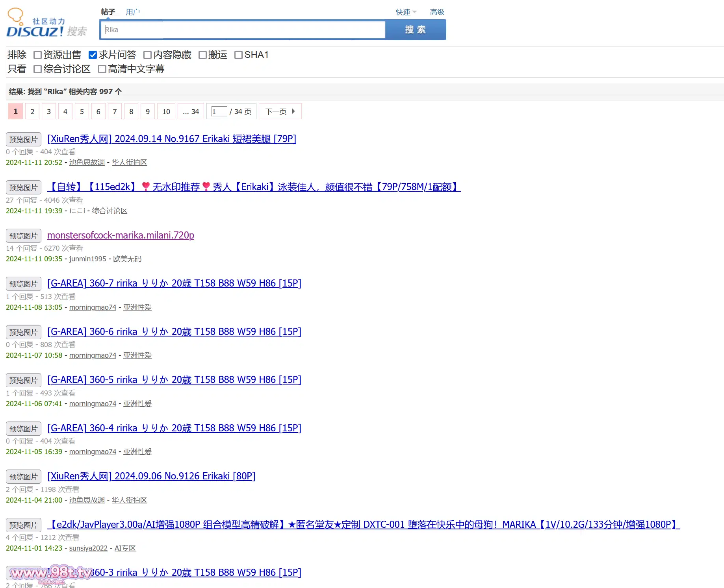Open 预览图片 for marika.milani post
This screenshot has height=588, width=724.
pos(24,236)
